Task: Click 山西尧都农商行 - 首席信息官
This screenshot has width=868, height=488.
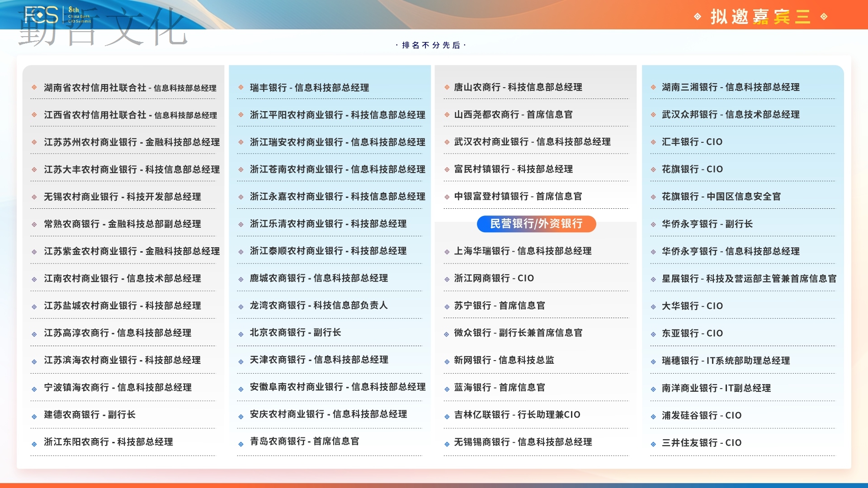Action: pos(514,114)
